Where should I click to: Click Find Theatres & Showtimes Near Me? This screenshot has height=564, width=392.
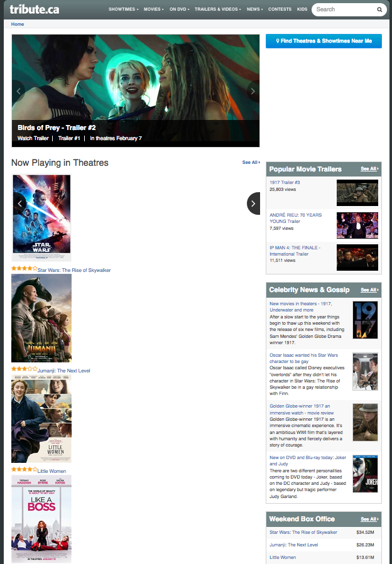pyautogui.click(x=324, y=41)
